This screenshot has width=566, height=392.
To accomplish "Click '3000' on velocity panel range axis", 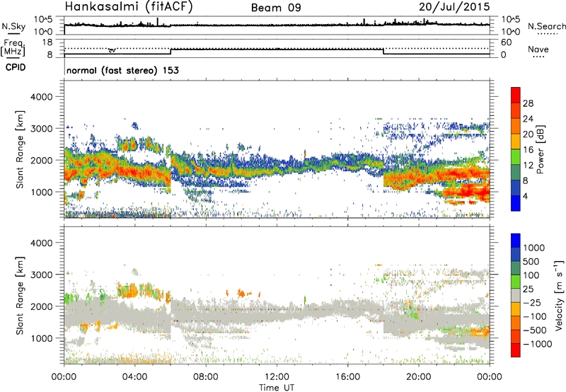I will [x=41, y=275].
